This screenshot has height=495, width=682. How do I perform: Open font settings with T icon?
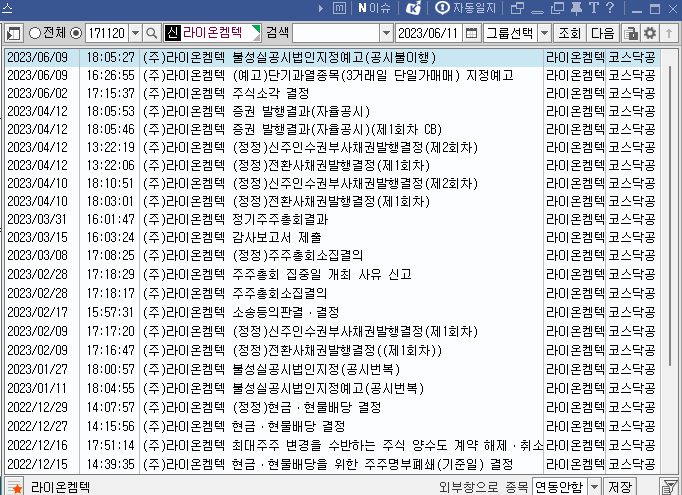[x=594, y=7]
